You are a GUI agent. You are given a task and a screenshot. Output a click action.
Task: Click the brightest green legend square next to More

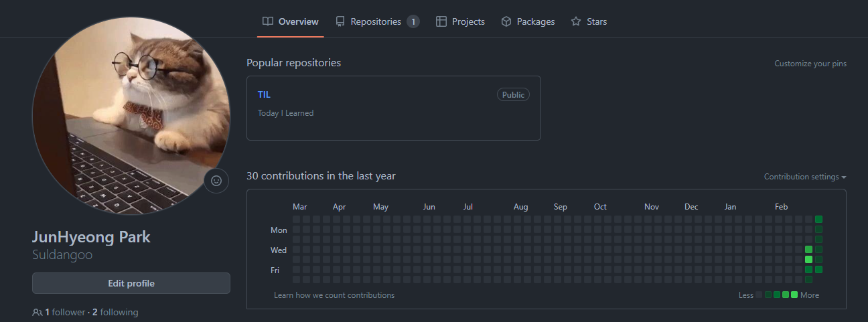pyautogui.click(x=794, y=295)
